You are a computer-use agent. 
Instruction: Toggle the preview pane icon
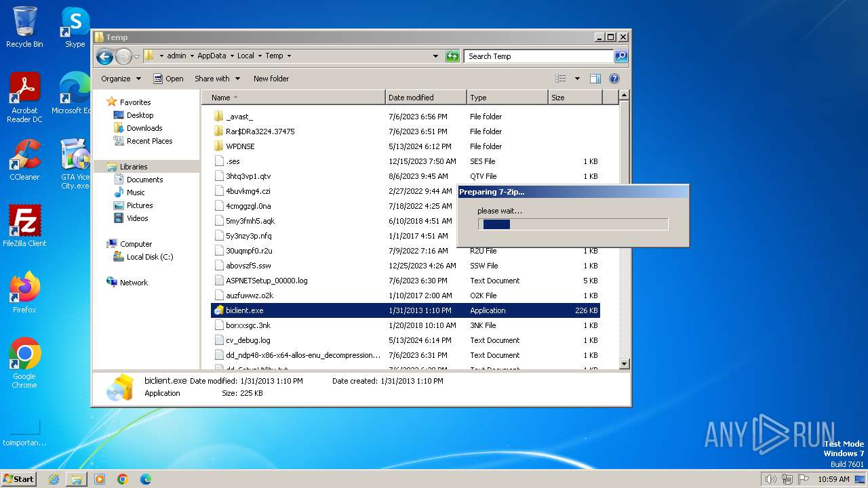pos(595,79)
